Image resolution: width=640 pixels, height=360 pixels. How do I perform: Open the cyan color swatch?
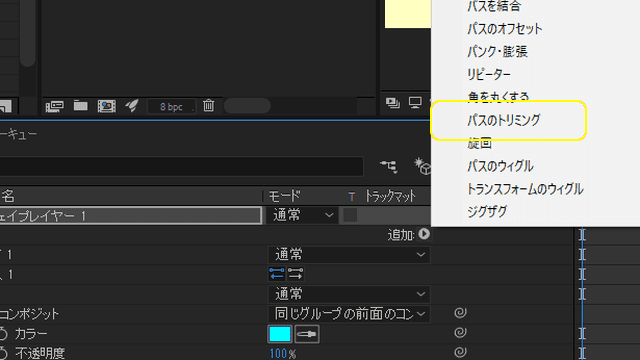(x=280, y=334)
